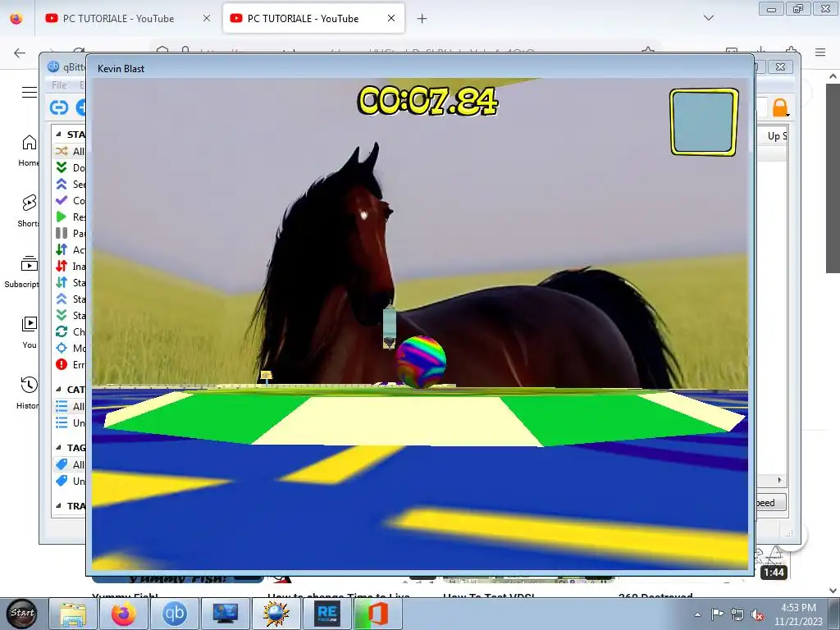This screenshot has width=840, height=630.
Task: Switch to the first PC TUTORIALE YouTube tab
Action: click(x=118, y=19)
